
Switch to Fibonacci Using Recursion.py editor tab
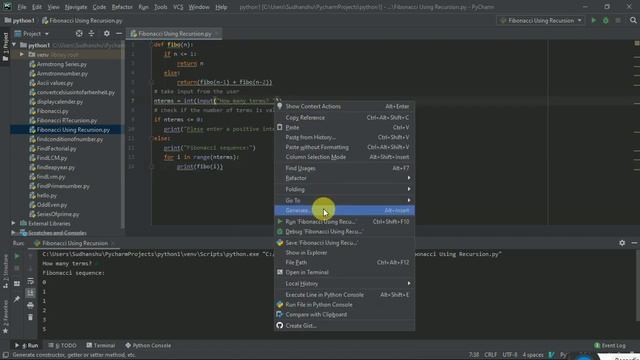[x=174, y=33]
